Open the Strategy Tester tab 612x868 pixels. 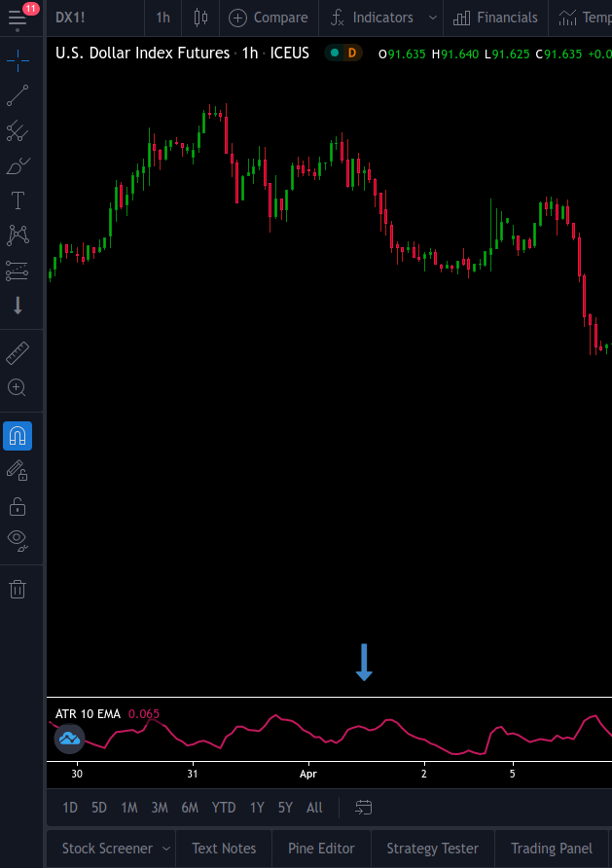tap(433, 849)
